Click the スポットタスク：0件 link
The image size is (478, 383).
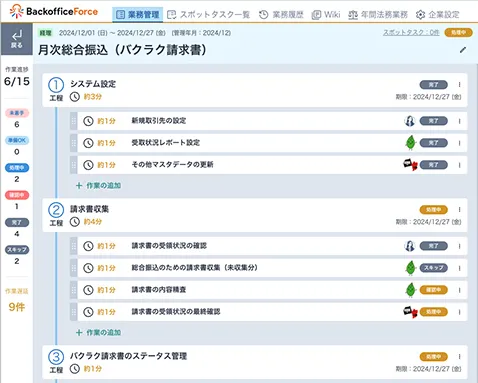click(x=411, y=33)
